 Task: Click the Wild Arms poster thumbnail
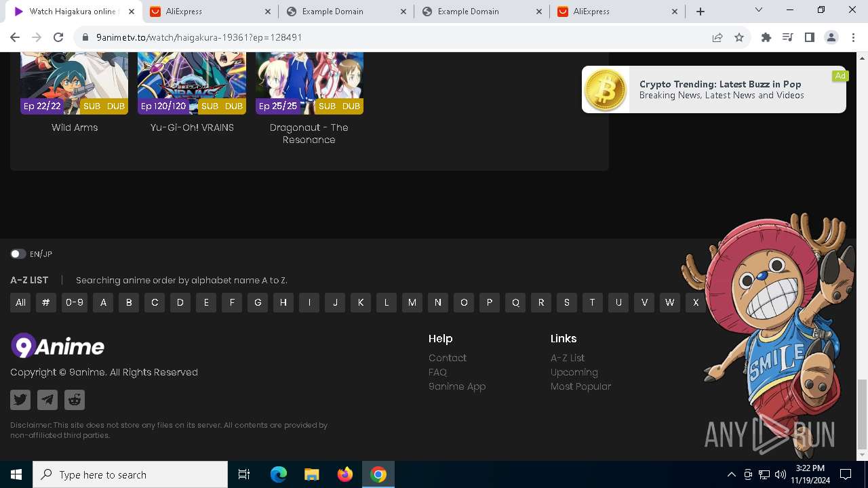tap(74, 83)
